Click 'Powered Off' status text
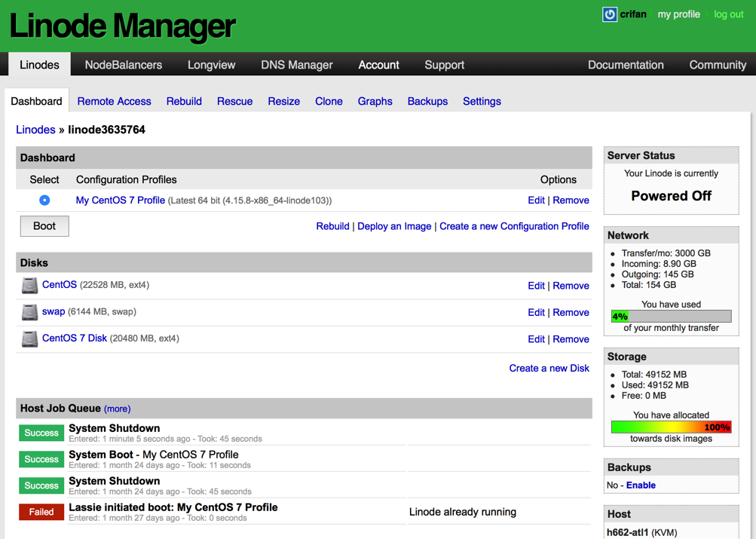756x539 pixels. click(671, 196)
